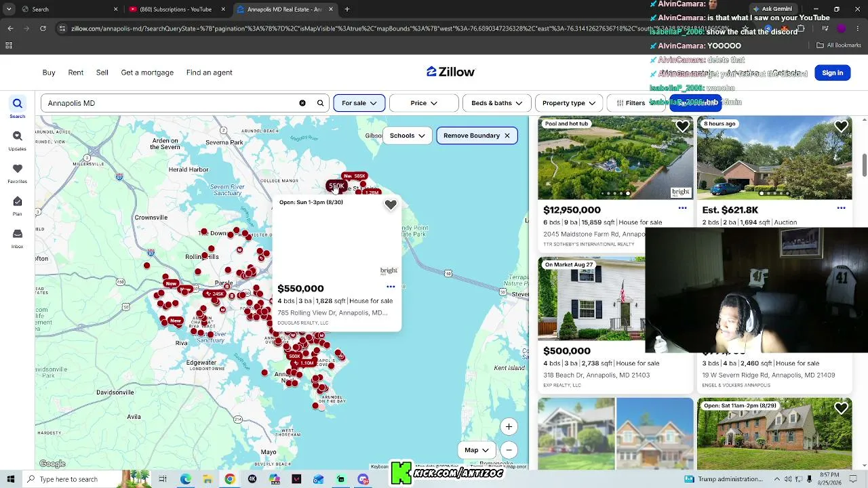Clear the Annapolis MD search text

point(302,103)
